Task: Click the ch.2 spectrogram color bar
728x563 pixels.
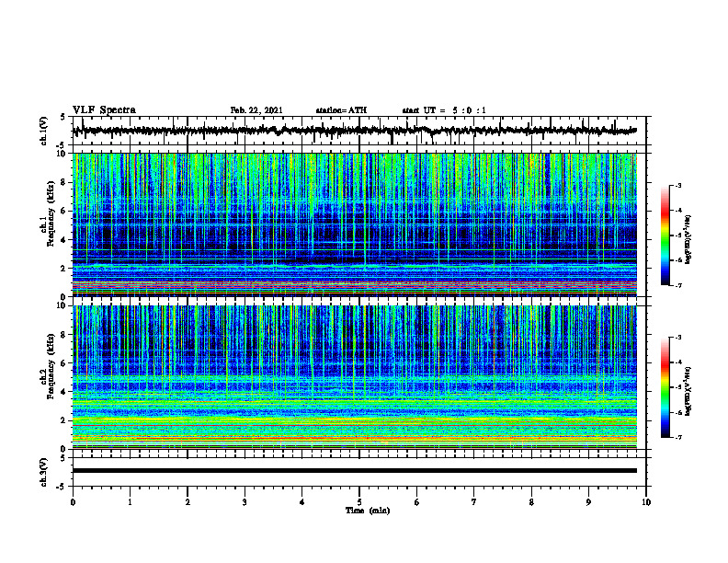Action: pos(665,387)
